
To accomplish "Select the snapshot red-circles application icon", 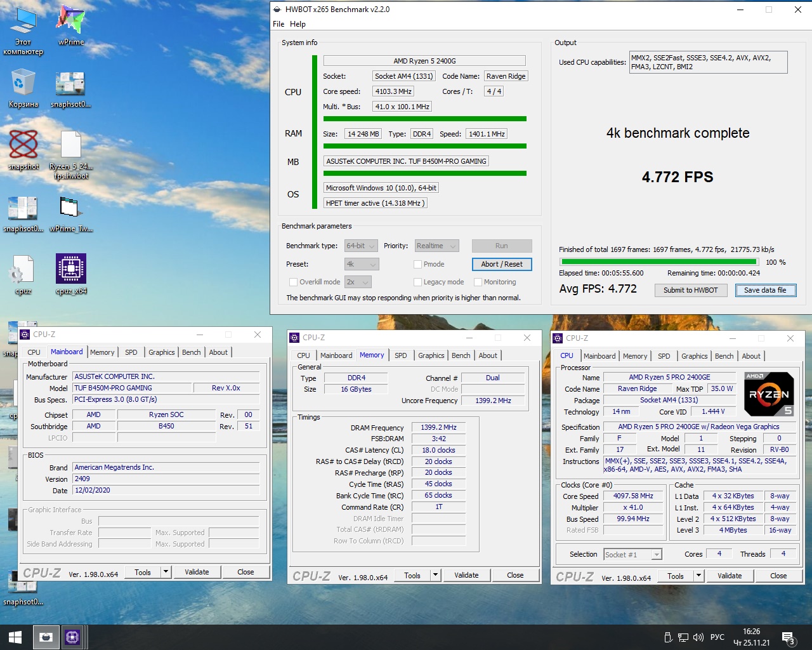I will [23, 150].
